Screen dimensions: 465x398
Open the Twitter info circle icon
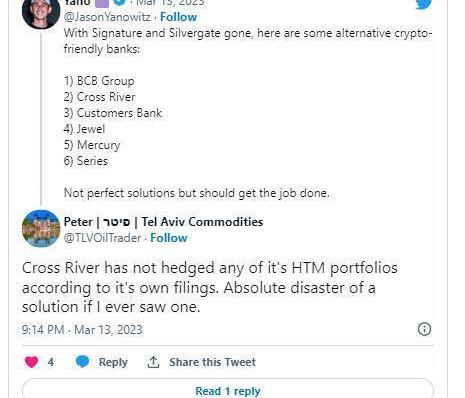(x=424, y=329)
